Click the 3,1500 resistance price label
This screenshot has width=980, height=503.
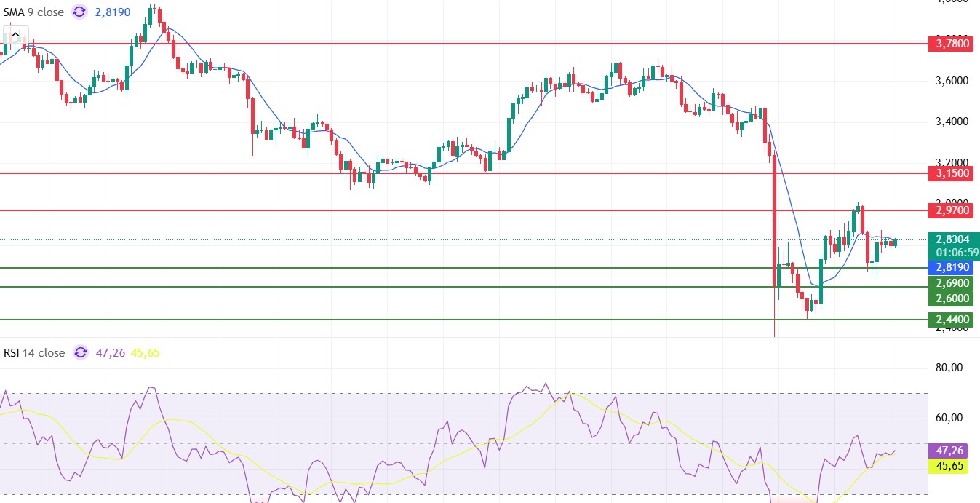(x=953, y=173)
